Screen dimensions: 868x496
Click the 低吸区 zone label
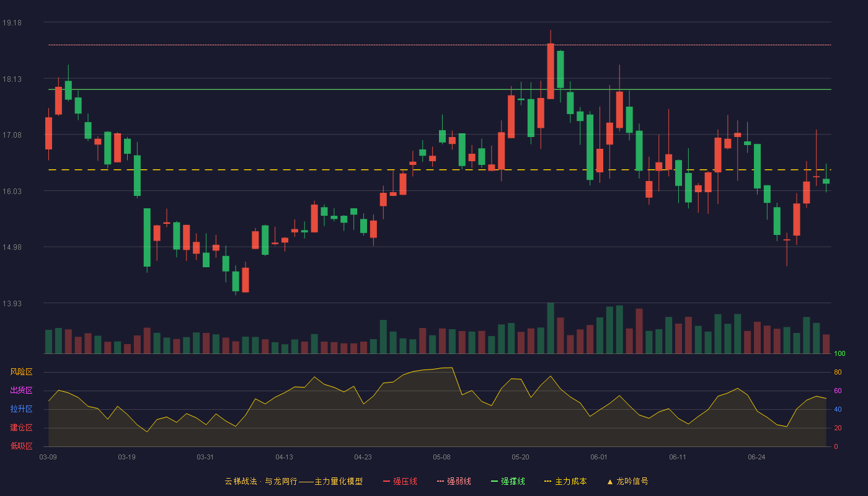[x=21, y=446]
